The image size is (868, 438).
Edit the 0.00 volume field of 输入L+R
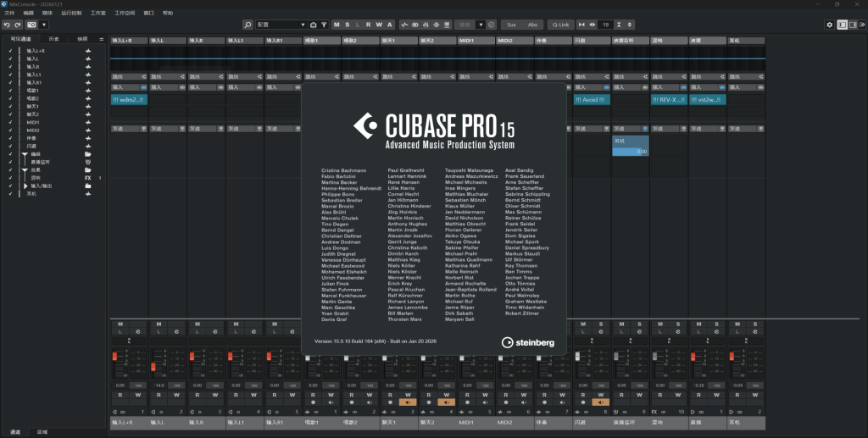pos(120,385)
